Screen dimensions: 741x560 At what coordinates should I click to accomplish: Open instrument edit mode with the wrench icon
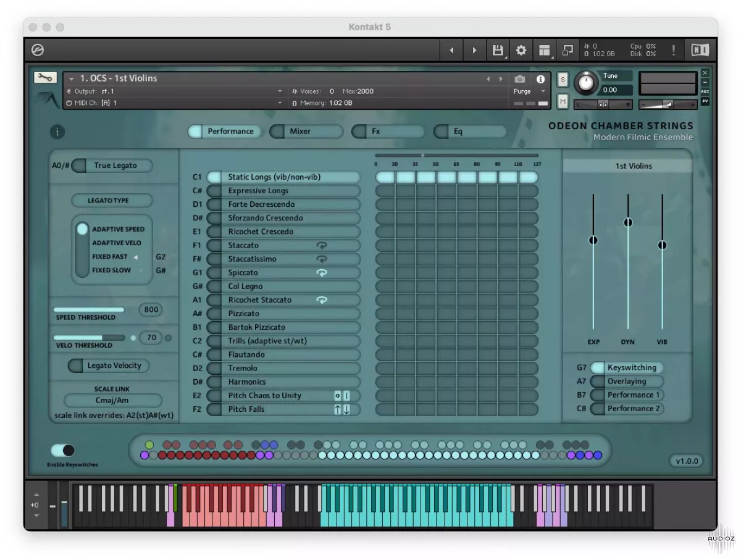pos(45,78)
